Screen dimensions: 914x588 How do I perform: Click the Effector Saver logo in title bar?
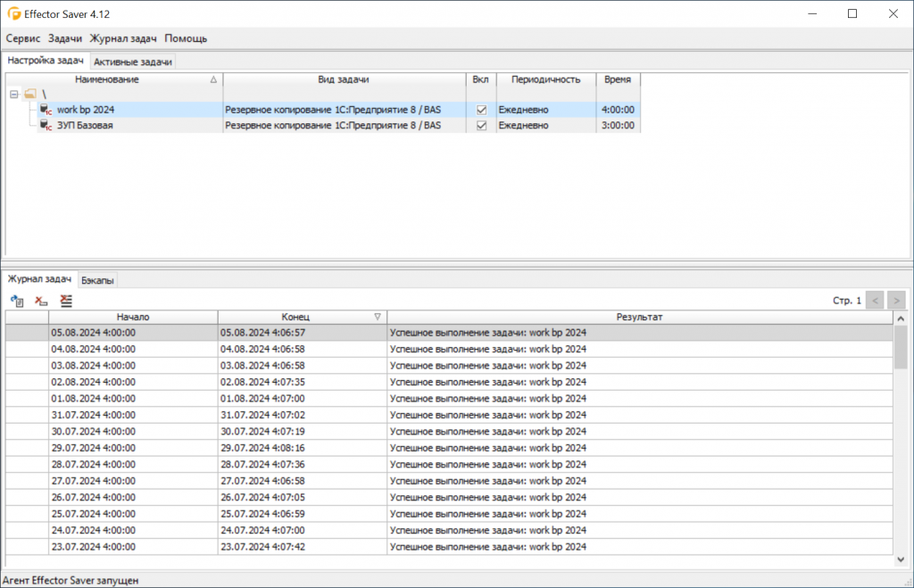pos(13,14)
